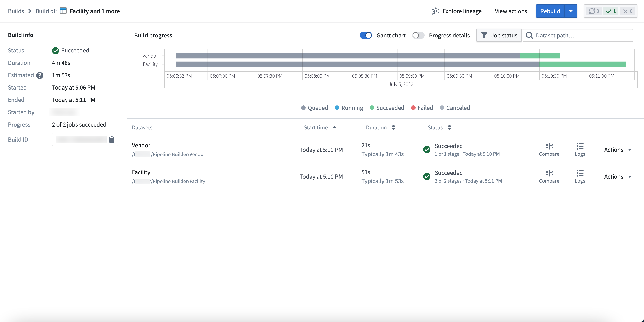Click the search magnifier in Dataset path
Screen dimensions: 644x322
tap(529, 35)
